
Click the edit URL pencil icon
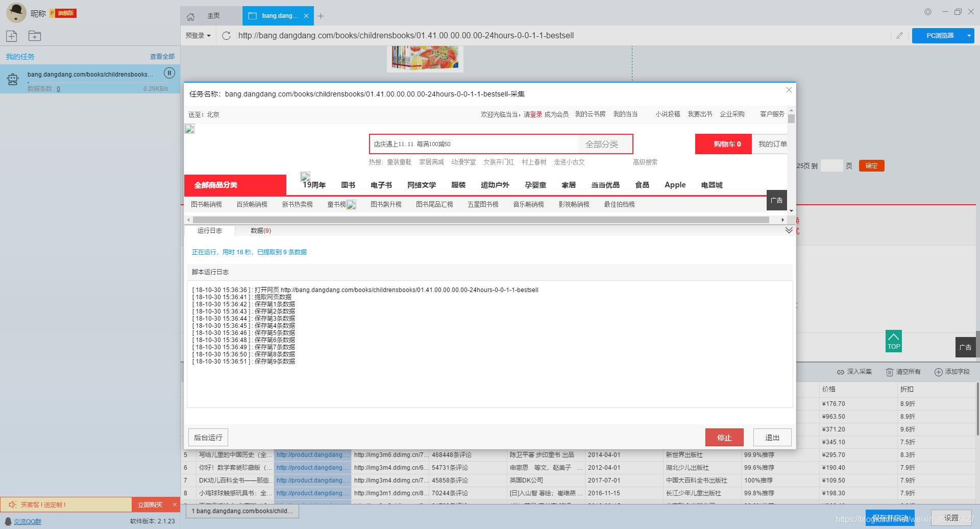(899, 36)
